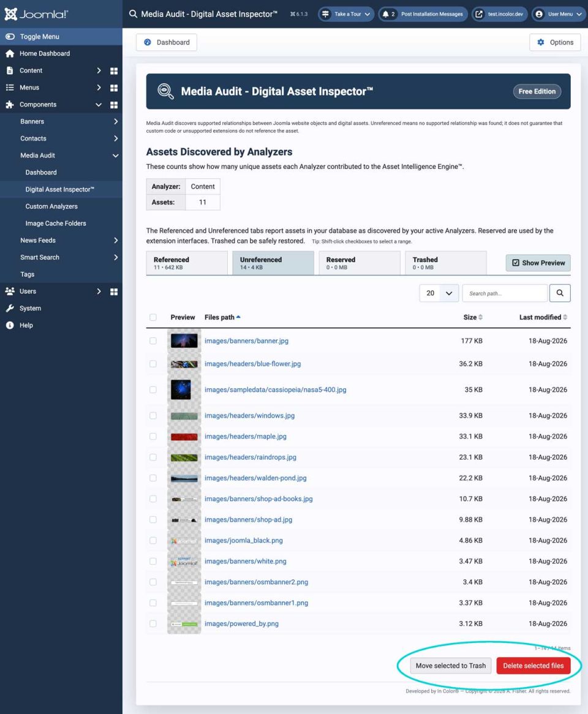588x714 pixels.
Task: Switch to the Reserved tab
Action: pos(360,263)
